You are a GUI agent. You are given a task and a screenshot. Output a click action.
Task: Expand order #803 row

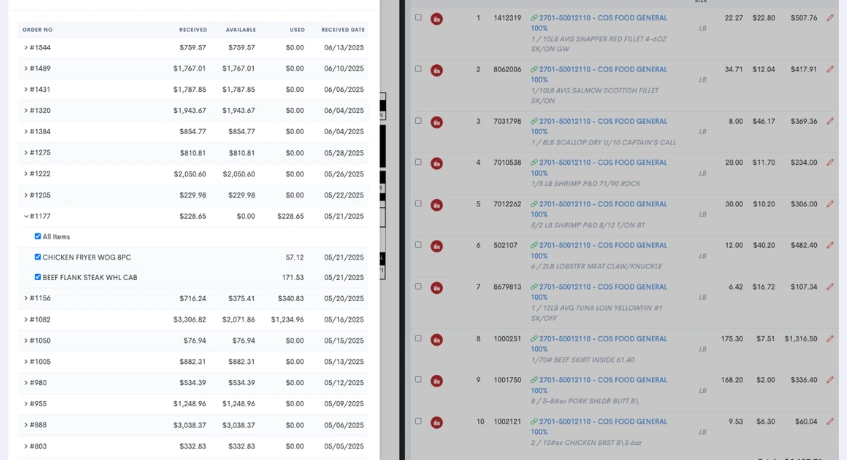pos(25,447)
